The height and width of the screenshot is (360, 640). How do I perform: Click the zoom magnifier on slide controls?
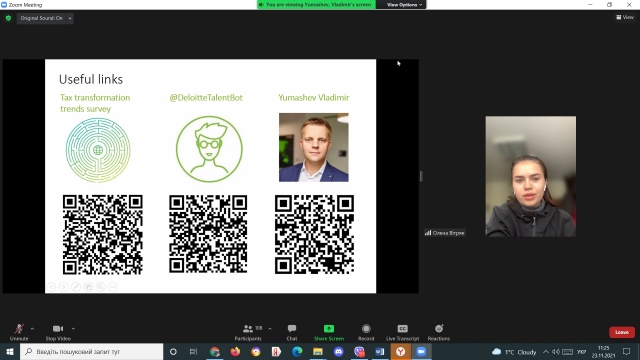point(101,287)
